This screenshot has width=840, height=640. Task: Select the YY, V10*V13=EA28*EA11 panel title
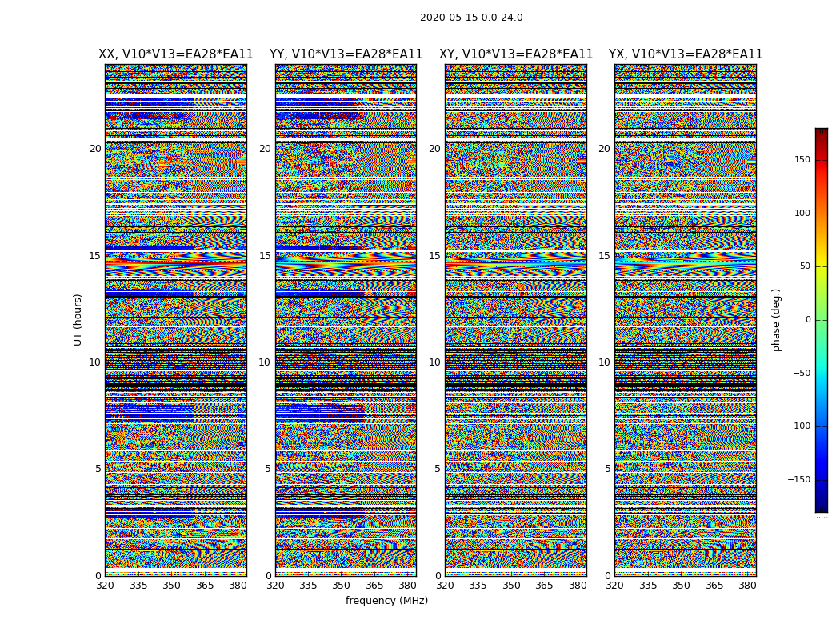pos(346,54)
